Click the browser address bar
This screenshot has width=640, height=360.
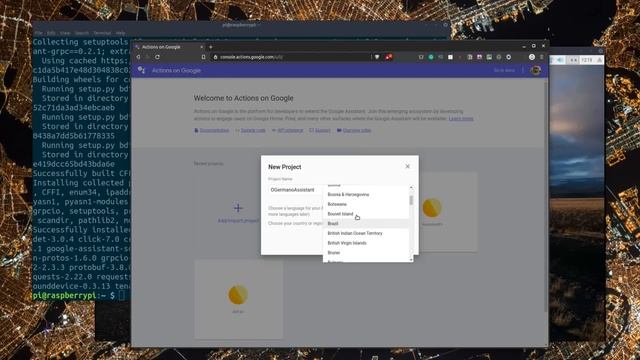point(290,57)
